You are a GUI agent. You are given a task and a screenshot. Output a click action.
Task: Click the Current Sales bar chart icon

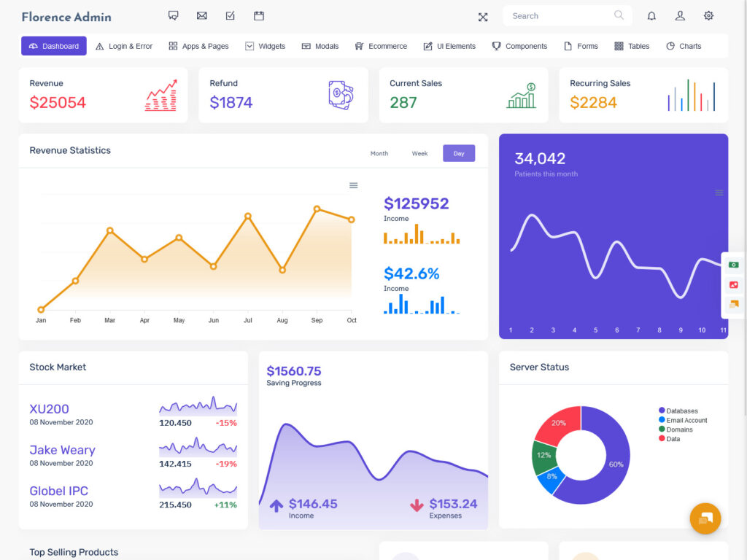tap(521, 96)
